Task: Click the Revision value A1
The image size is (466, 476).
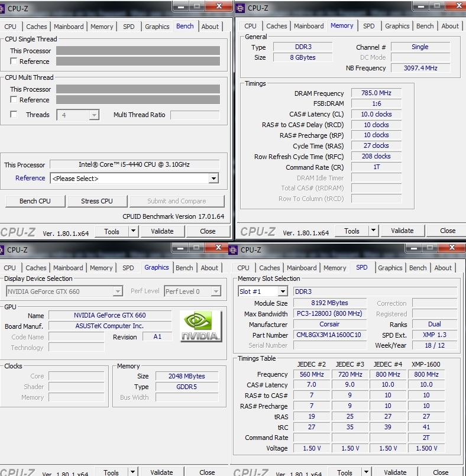Action: tap(157, 336)
